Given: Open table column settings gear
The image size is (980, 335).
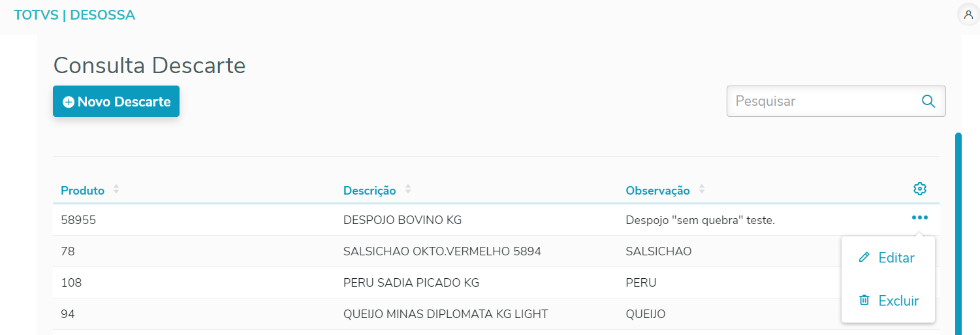Looking at the screenshot, I should pos(920,189).
